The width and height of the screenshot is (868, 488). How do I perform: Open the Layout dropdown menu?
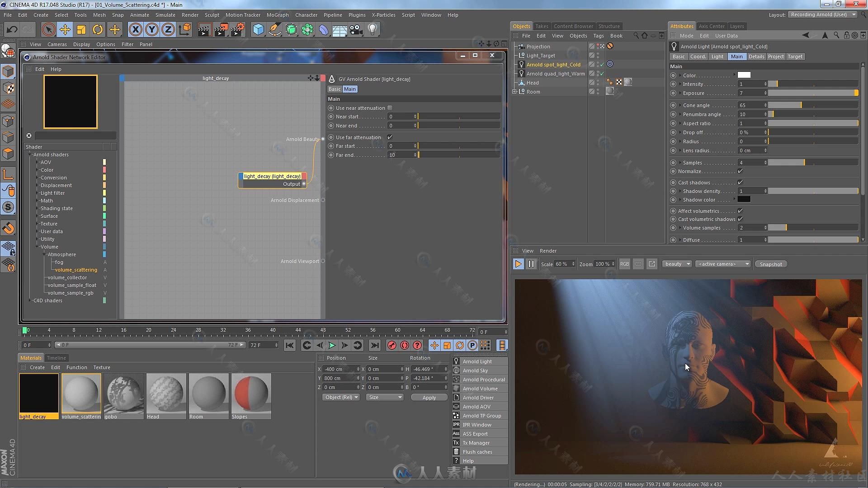tap(822, 14)
